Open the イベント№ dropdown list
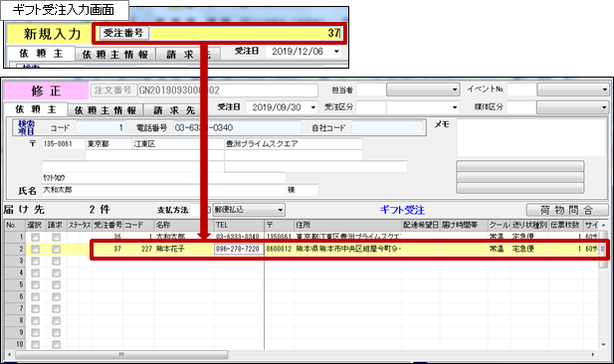 [x=605, y=91]
